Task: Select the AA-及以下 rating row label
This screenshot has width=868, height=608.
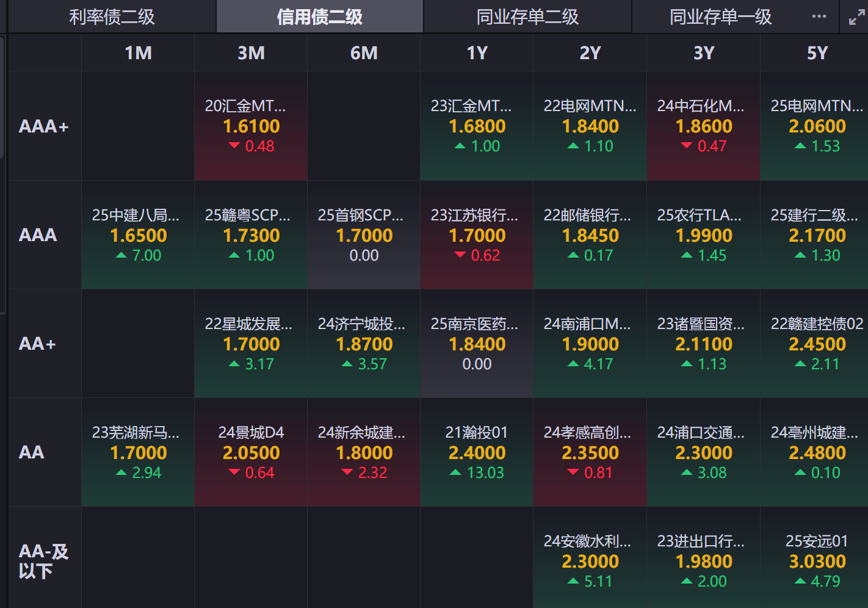Action: pos(44,561)
